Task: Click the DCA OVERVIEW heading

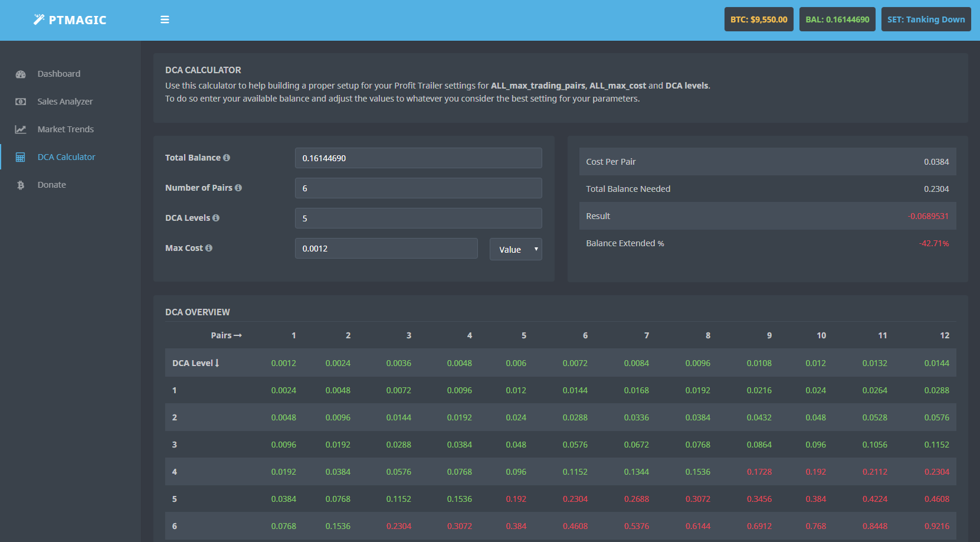Action: coord(198,312)
